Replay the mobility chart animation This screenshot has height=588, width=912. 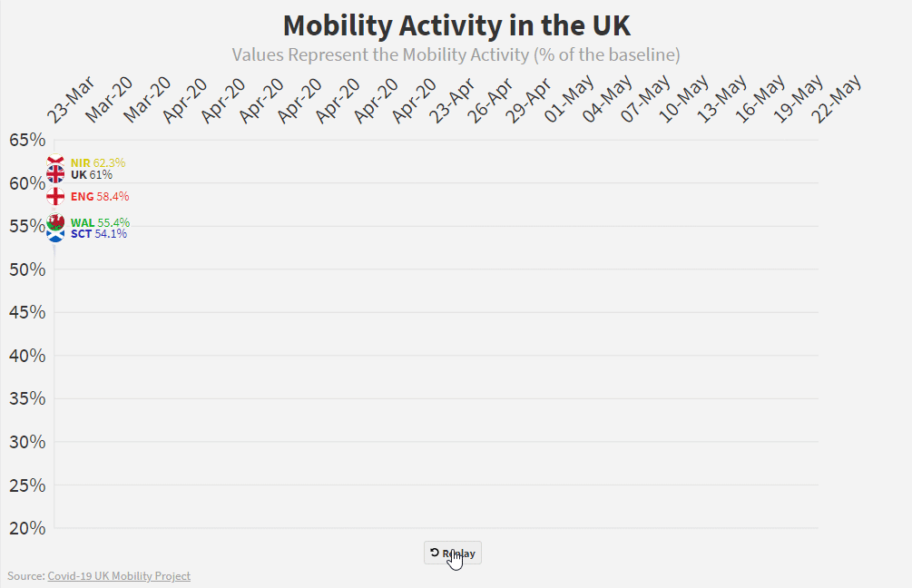(453, 554)
